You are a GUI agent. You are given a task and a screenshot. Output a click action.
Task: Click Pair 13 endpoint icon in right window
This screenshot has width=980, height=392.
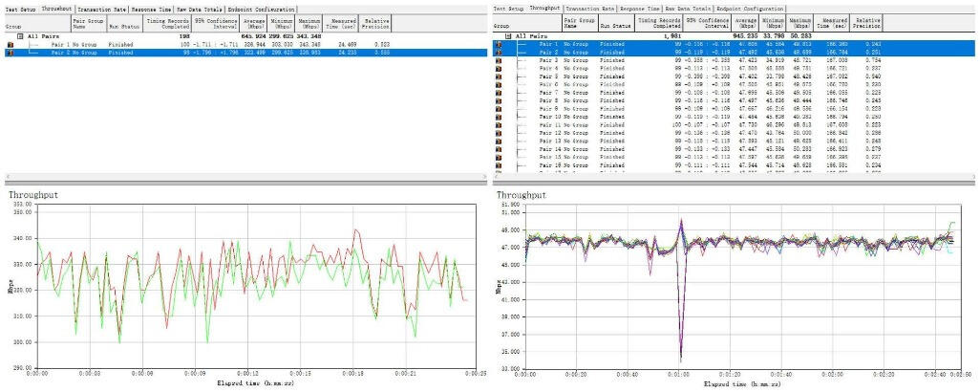(x=499, y=141)
